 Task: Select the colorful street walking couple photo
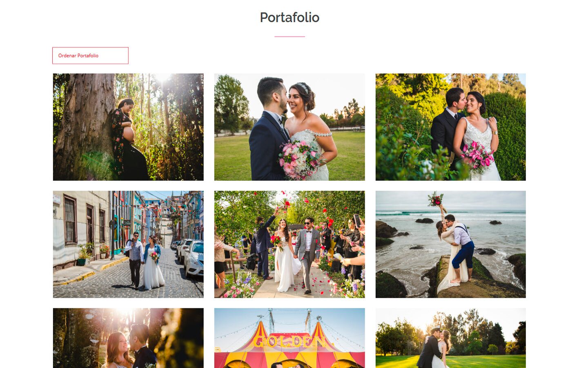[128, 245]
